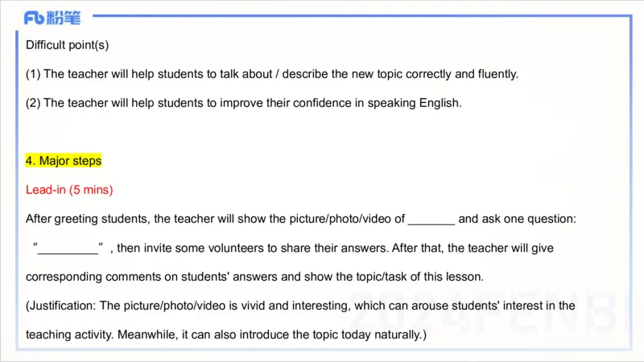644x362 pixels.
Task: Click the red "Lead-in (5 mins)" heading
Action: 69,190
